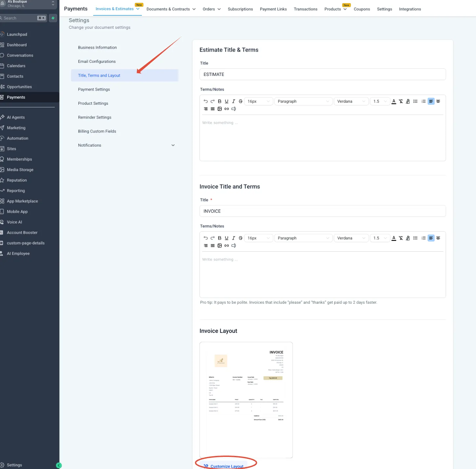476x469 pixels.
Task: Insert image in Estimate Terms/Notes editor
Action: [x=219, y=109]
